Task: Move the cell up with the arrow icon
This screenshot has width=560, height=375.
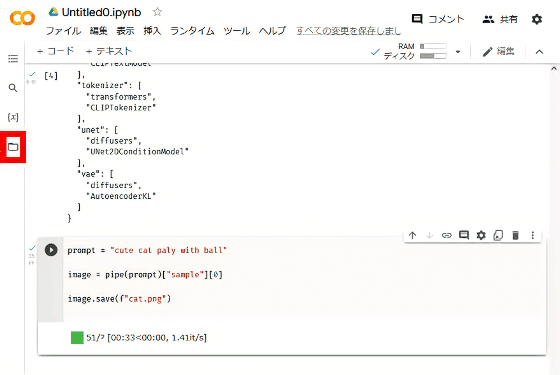Action: tap(412, 235)
